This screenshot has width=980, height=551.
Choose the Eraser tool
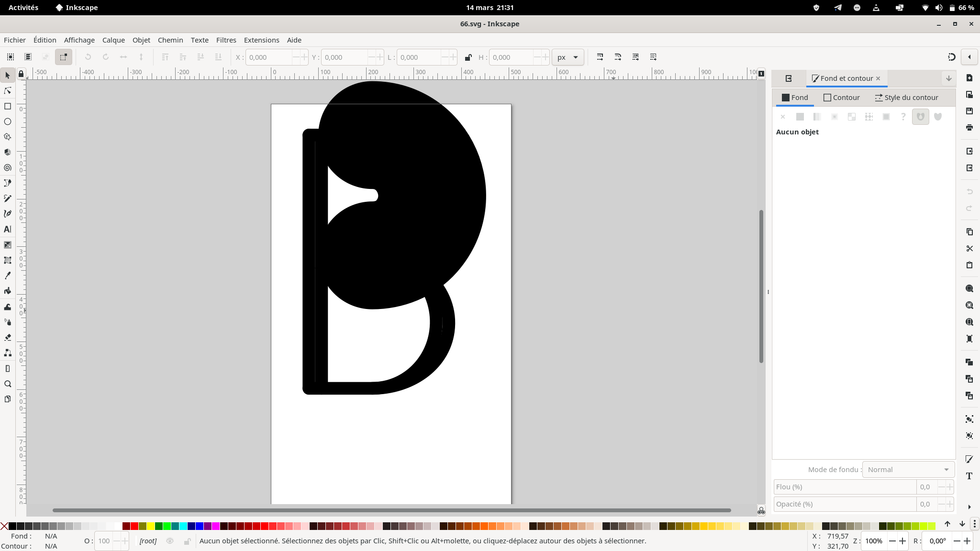[8, 337]
